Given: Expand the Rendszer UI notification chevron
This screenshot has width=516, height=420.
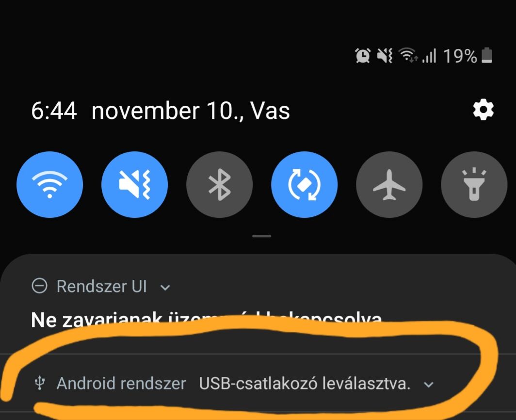Looking at the screenshot, I should click(165, 288).
